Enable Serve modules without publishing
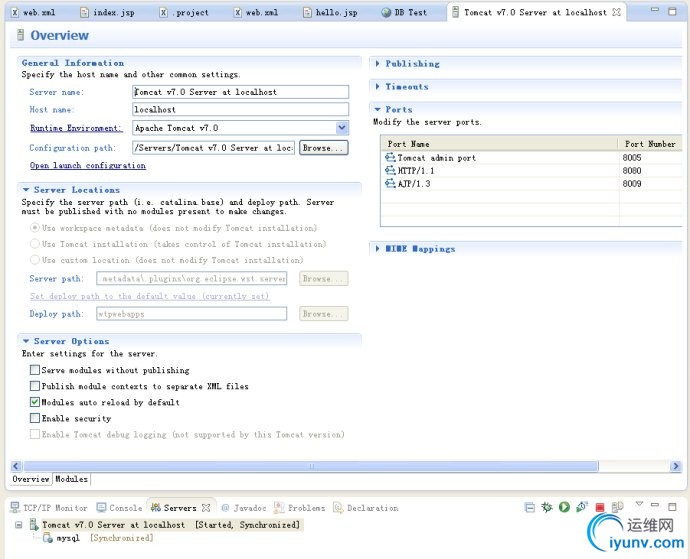The image size is (690, 559). click(35, 370)
